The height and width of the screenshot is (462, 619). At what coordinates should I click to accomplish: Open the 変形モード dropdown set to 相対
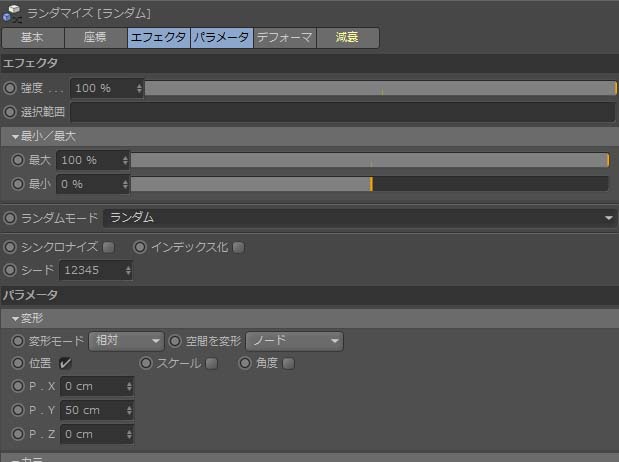pyautogui.click(x=126, y=341)
